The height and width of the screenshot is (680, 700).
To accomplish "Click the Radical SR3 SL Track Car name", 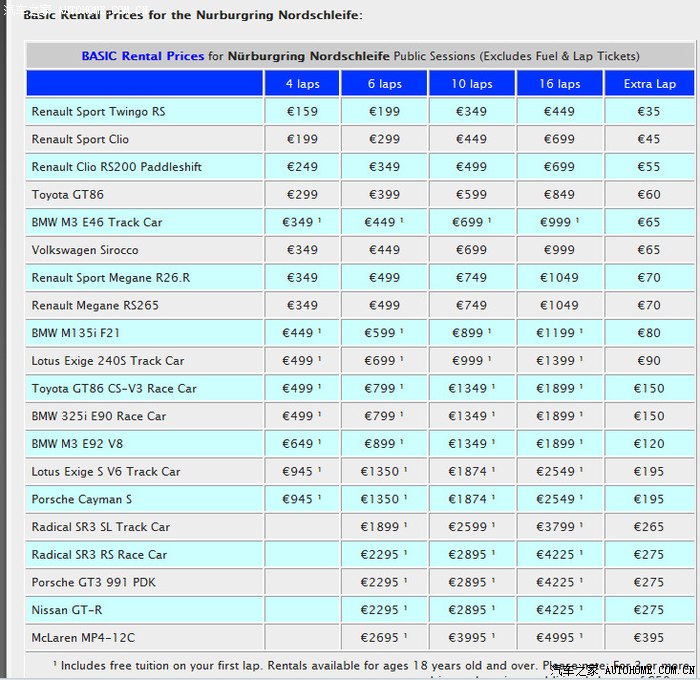I will pos(101,527).
